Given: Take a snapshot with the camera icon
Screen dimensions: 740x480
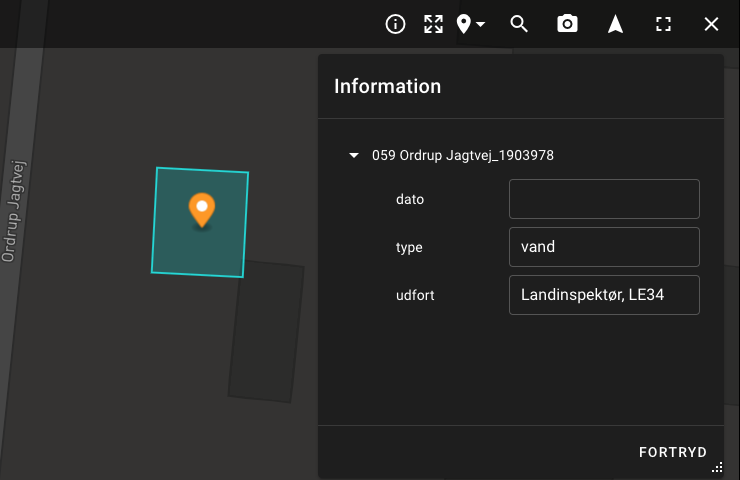Looking at the screenshot, I should (567, 24).
